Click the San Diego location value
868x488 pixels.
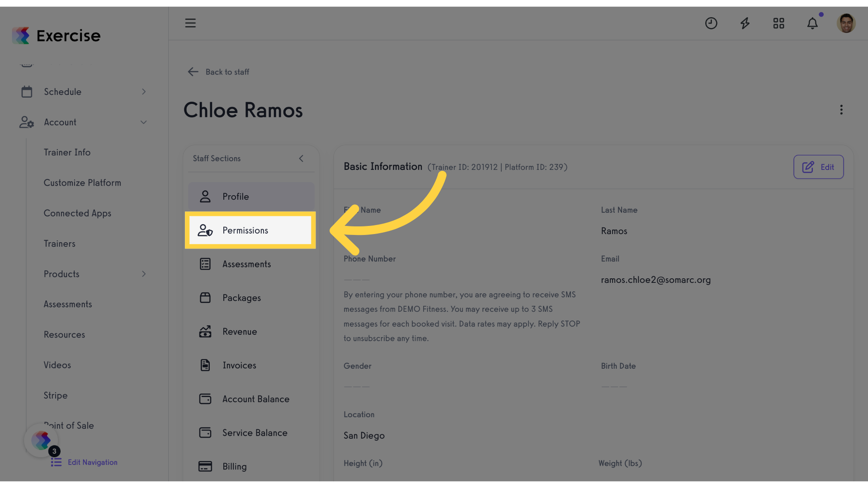click(364, 436)
